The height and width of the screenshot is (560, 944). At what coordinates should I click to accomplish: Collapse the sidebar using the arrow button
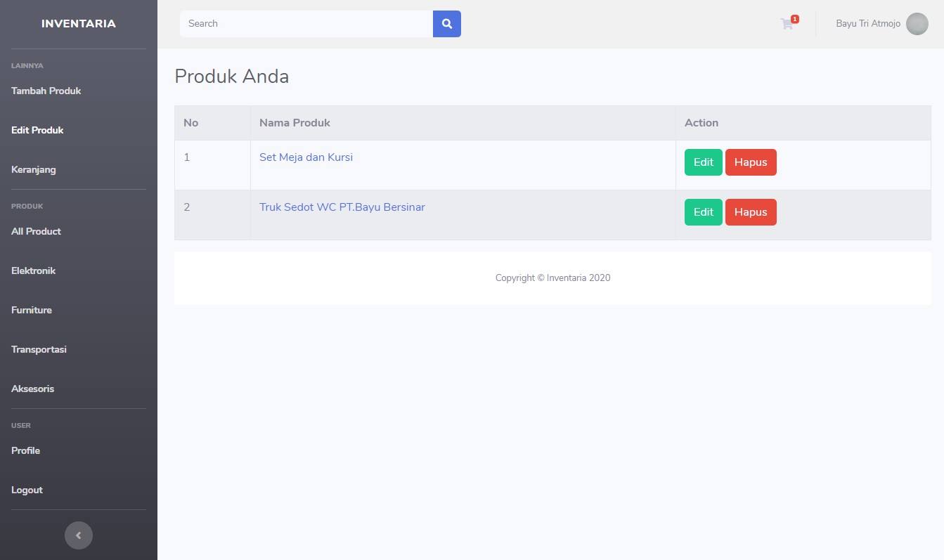point(79,535)
